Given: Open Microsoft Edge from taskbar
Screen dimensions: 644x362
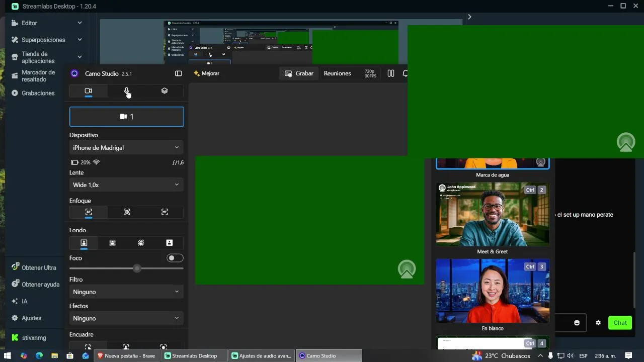Looking at the screenshot, I should pyautogui.click(x=39, y=355).
